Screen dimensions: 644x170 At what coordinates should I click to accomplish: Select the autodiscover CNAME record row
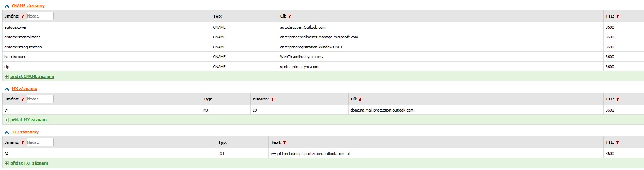[15, 27]
